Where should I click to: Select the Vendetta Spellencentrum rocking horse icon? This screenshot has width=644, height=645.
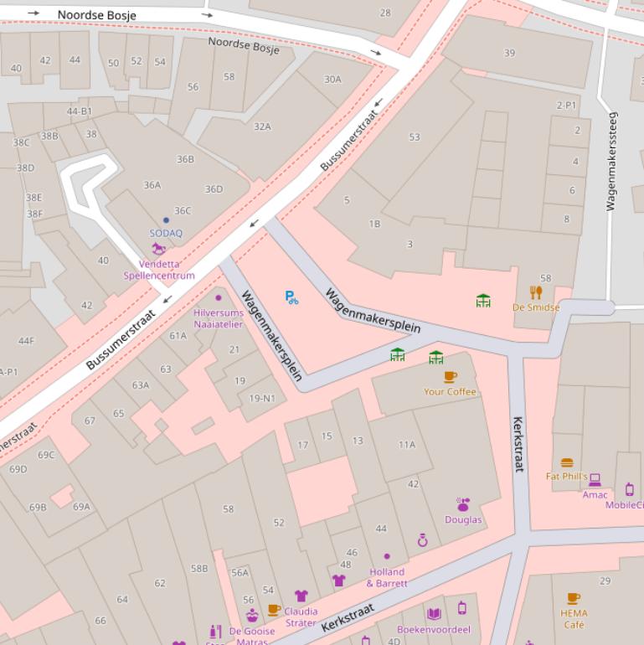pyautogui.click(x=158, y=249)
